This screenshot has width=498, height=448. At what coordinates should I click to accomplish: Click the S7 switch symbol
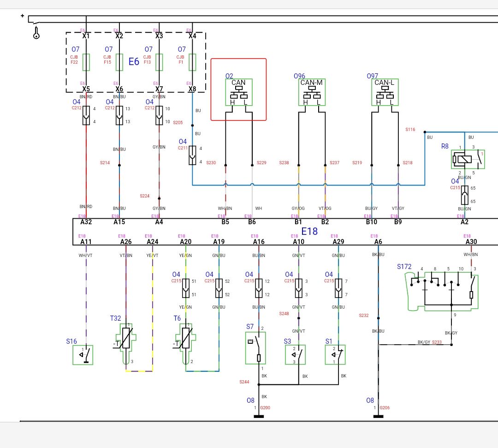pyautogui.click(x=255, y=348)
